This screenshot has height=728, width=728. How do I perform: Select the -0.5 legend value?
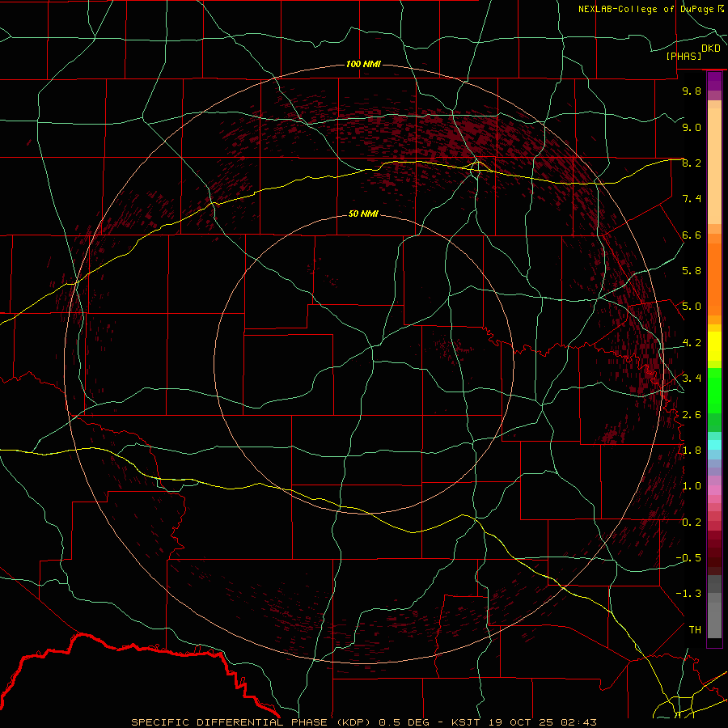coord(688,558)
